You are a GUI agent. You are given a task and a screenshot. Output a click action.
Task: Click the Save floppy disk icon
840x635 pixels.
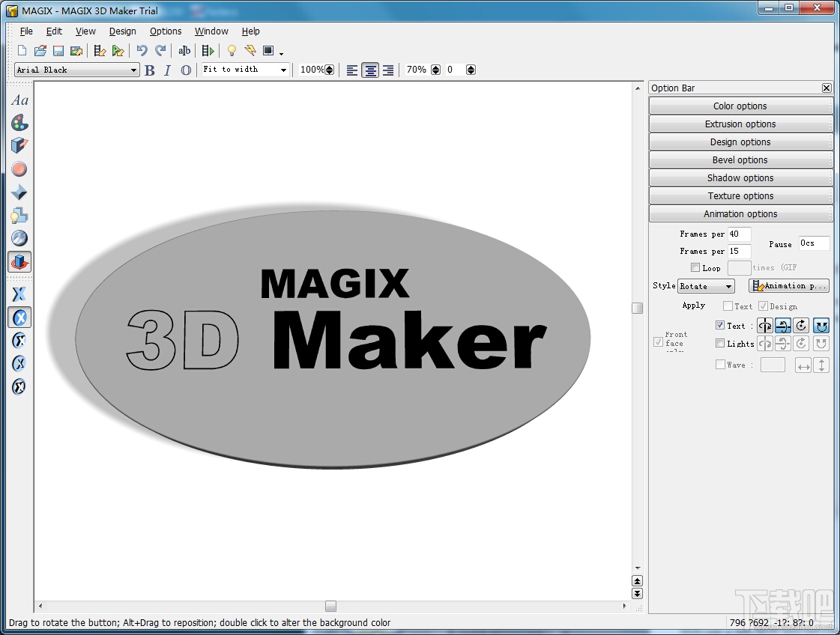(58, 51)
